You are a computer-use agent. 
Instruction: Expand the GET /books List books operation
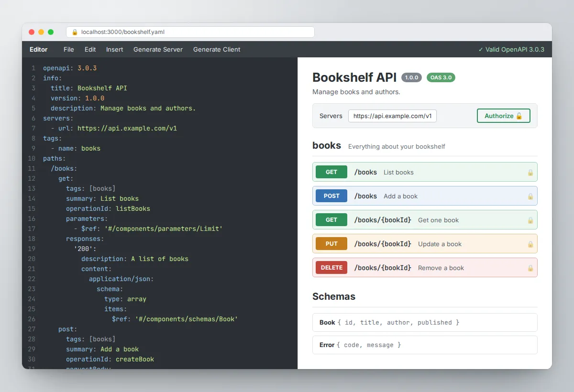425,172
